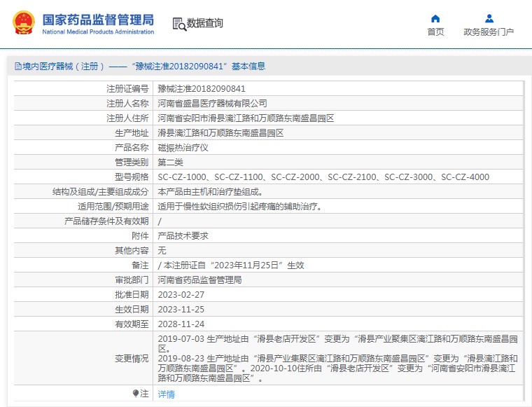Click the 变更情况 row label
Screen dimensions: 532x407
tap(132, 359)
